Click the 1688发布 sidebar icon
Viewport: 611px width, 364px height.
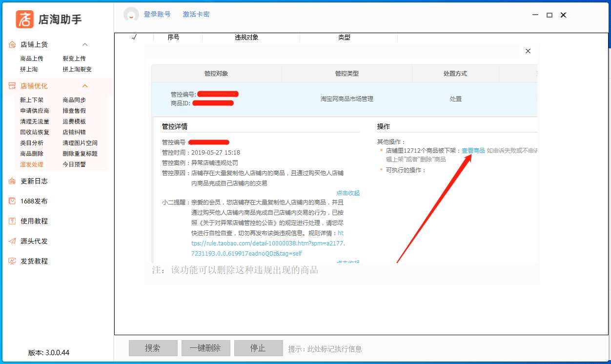coord(12,201)
